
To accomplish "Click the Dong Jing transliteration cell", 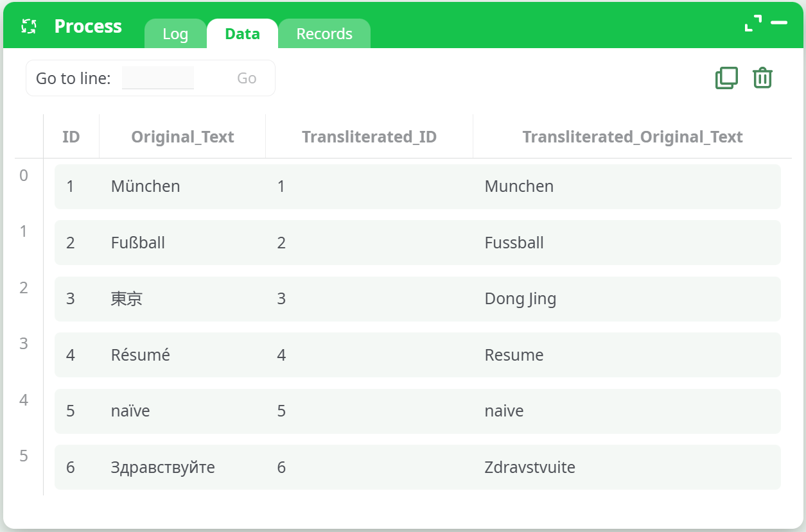I will coord(520,299).
